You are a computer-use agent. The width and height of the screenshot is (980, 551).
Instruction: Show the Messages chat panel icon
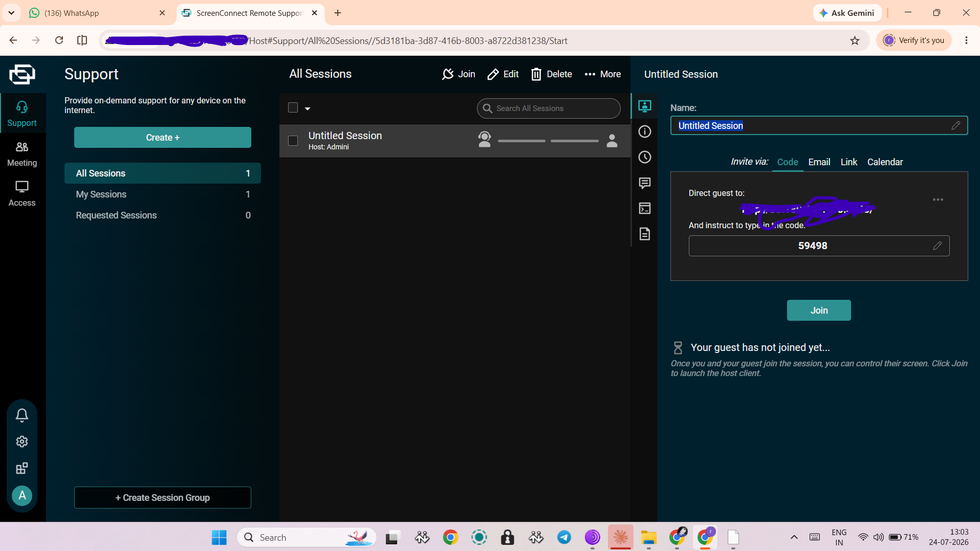click(x=645, y=183)
